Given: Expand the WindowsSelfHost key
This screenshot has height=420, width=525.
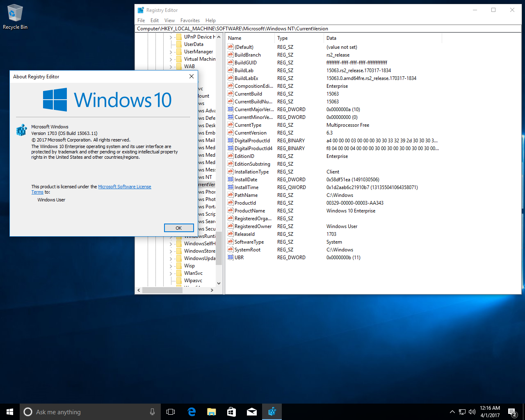Looking at the screenshot, I should tap(171, 244).
